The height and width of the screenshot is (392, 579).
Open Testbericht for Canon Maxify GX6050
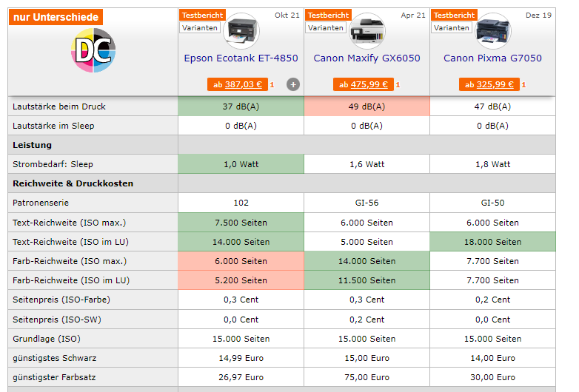click(328, 15)
